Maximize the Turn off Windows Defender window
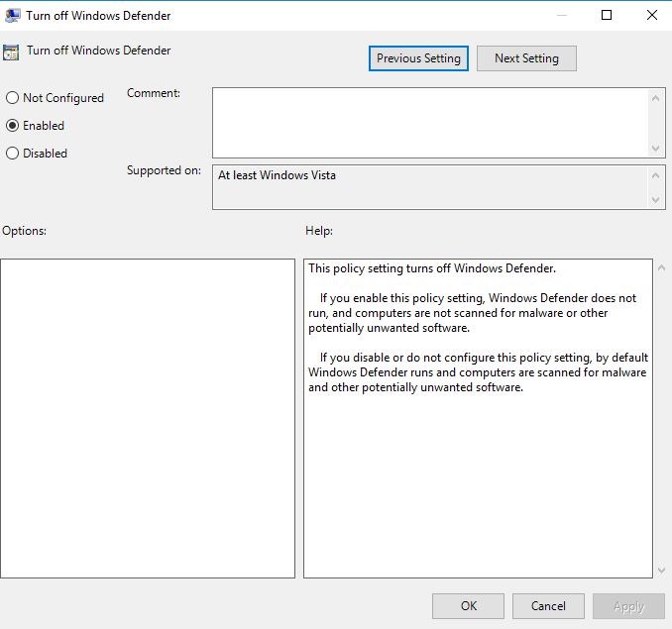Viewport: 672px width, 629px height. pyautogui.click(x=607, y=16)
